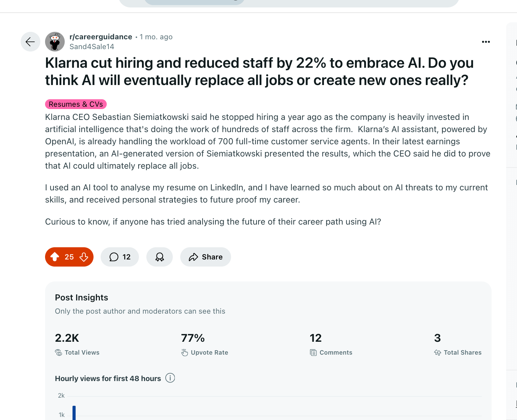The image size is (517, 420).
Task: Share this post
Action: click(206, 257)
